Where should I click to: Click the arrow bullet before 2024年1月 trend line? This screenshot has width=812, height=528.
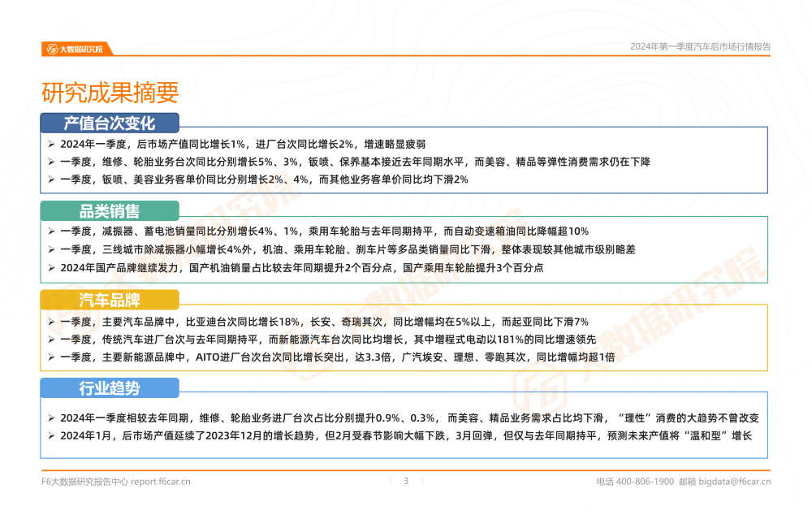pos(51,436)
